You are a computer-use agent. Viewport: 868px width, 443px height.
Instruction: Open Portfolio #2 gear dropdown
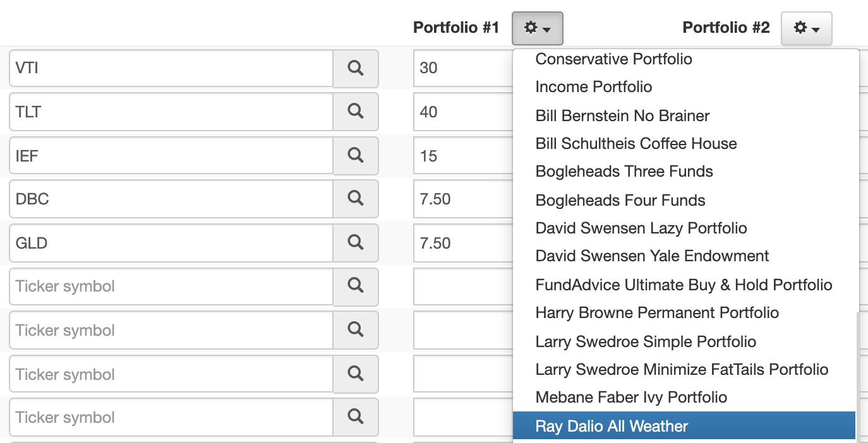[x=807, y=28]
